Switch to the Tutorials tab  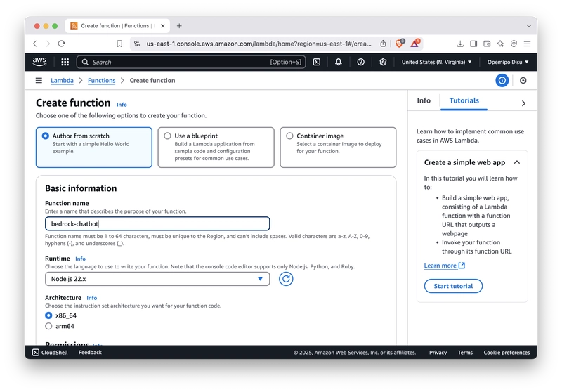(x=464, y=100)
